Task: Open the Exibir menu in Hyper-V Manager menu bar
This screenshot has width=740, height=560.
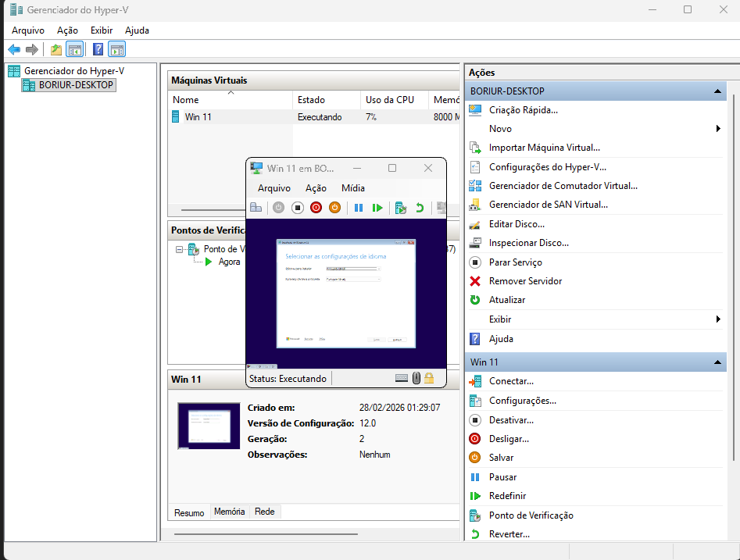Action: (102, 30)
